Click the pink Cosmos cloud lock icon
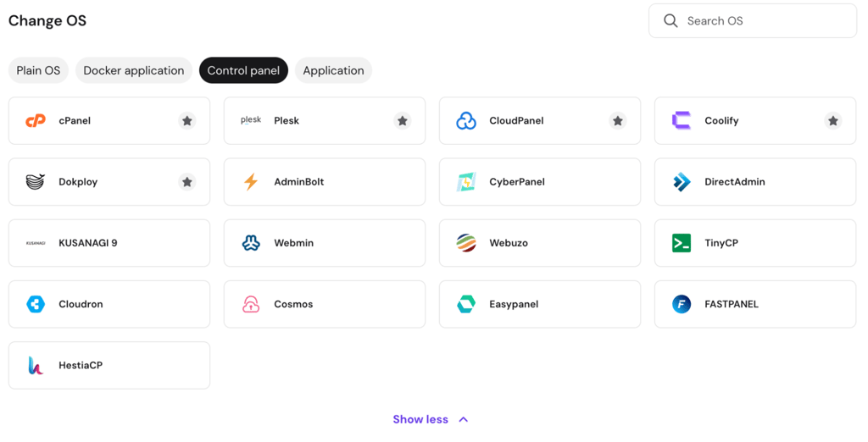Screen dimensions: 868x442 pos(251,304)
